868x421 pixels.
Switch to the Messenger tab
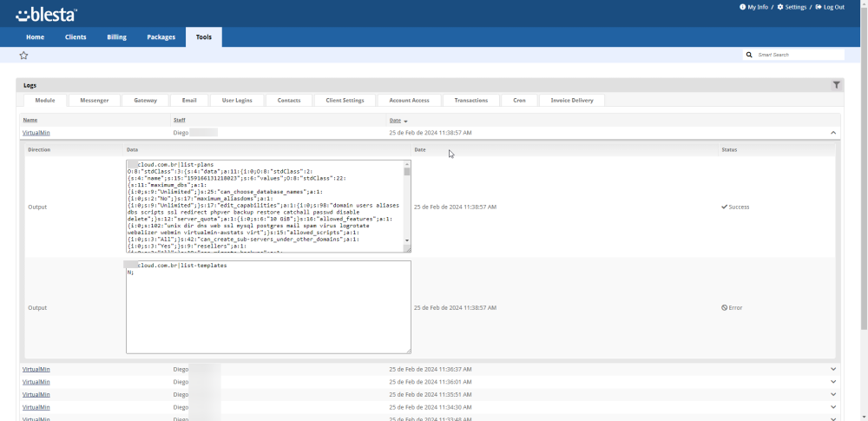(94, 101)
